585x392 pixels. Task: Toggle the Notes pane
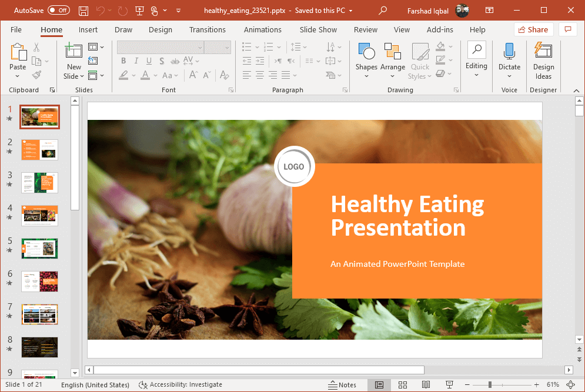tap(342, 384)
